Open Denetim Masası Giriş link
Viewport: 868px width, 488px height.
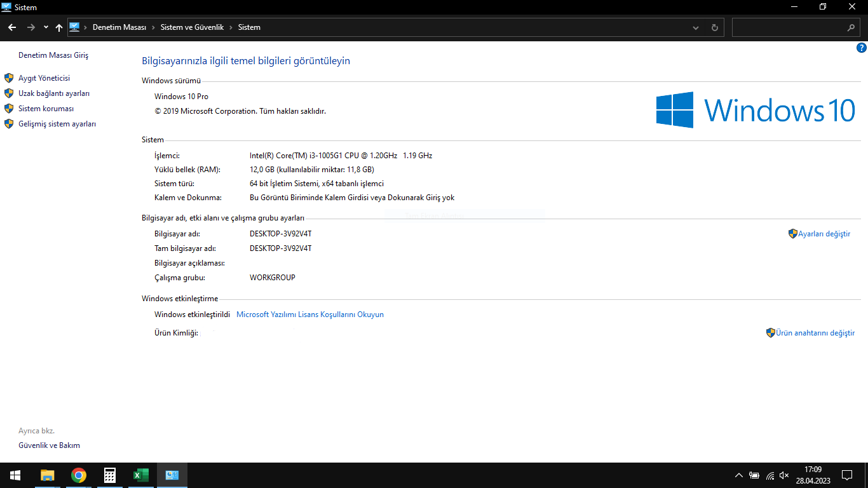53,55
